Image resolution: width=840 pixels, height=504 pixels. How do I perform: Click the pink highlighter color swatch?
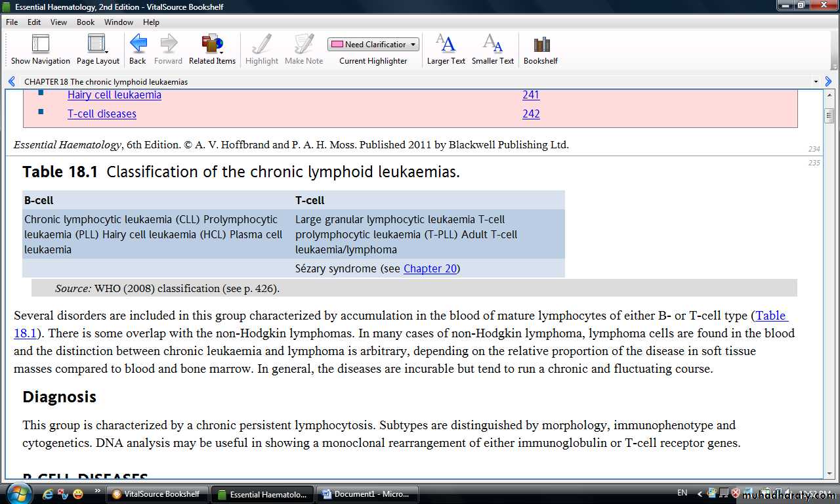(337, 45)
